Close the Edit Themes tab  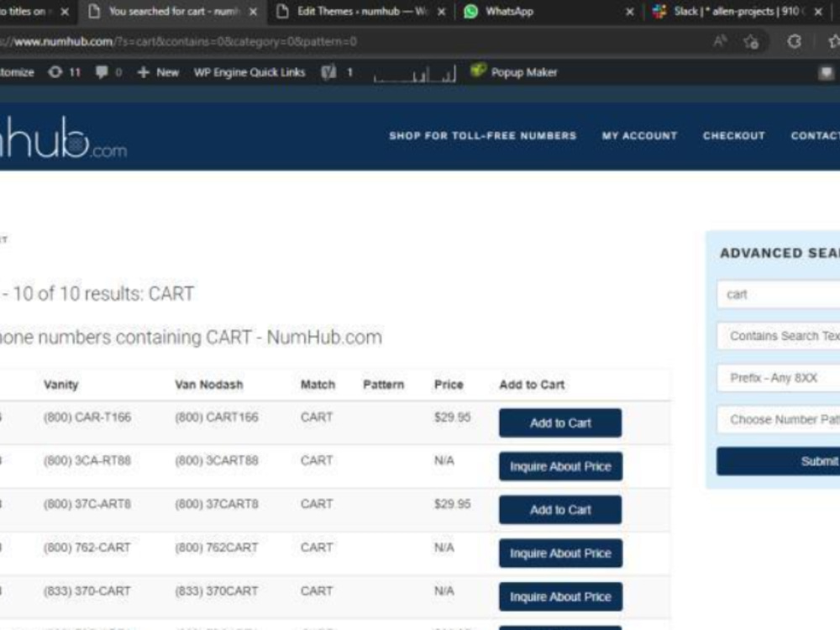(441, 11)
